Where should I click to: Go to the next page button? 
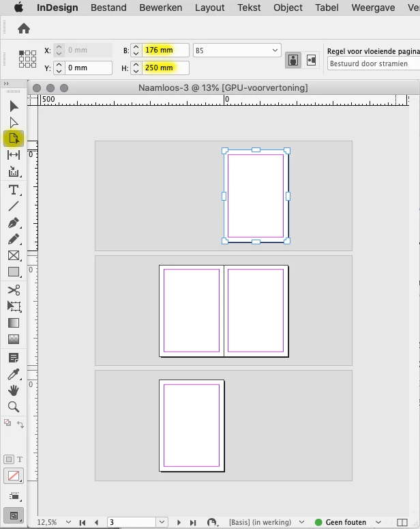pyautogui.click(x=179, y=522)
